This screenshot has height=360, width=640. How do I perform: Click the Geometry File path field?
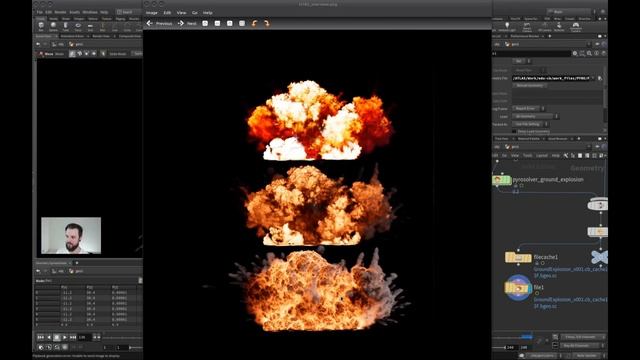click(x=551, y=78)
